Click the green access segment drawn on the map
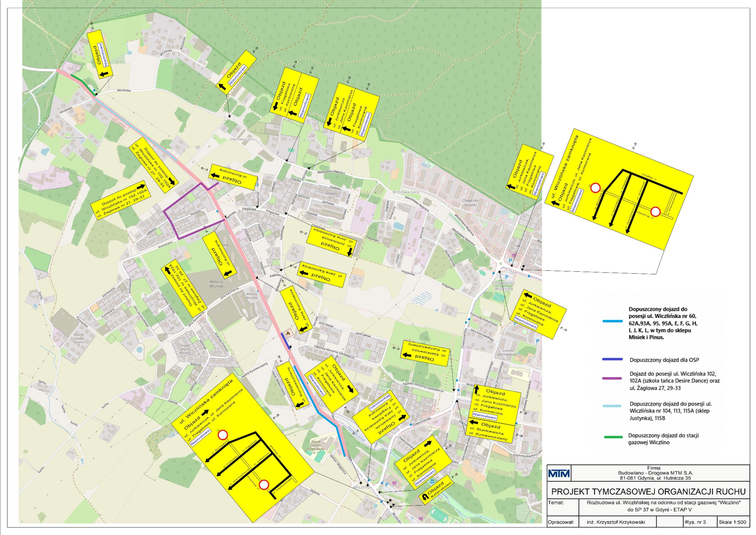 [82, 83]
